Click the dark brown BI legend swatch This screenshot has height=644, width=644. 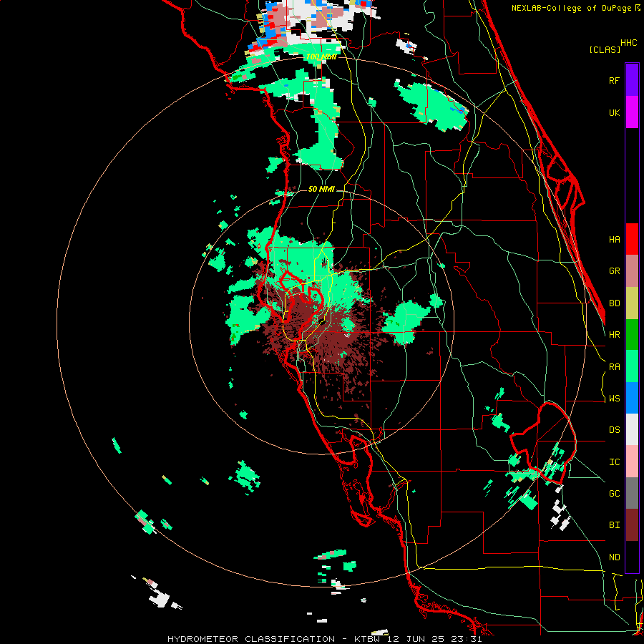click(x=632, y=525)
